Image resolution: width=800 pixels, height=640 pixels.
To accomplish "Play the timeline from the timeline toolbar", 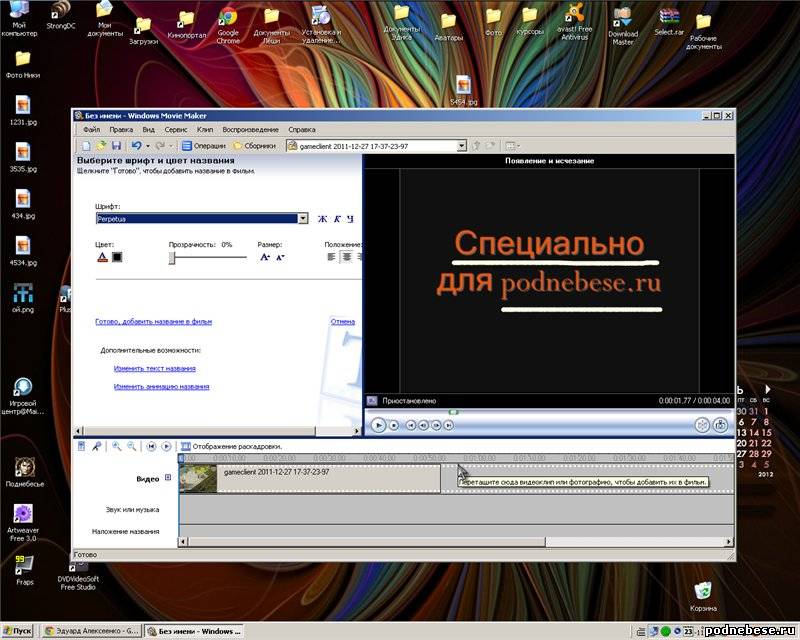I will [166, 447].
